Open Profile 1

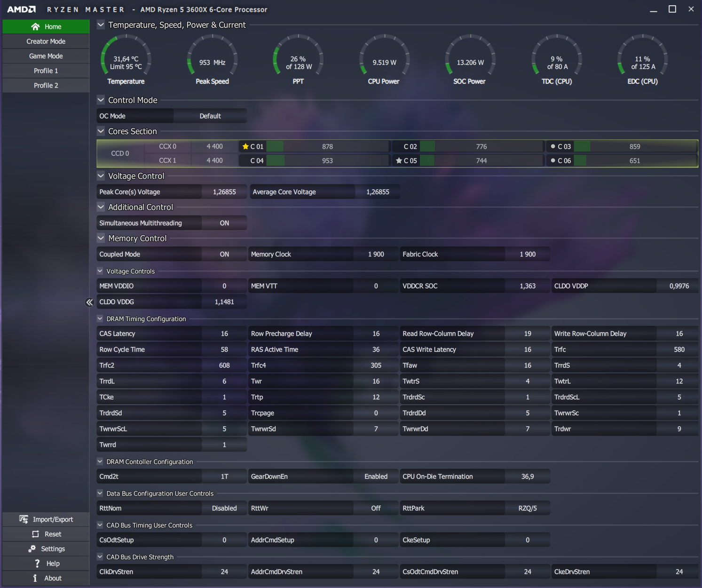(x=46, y=71)
